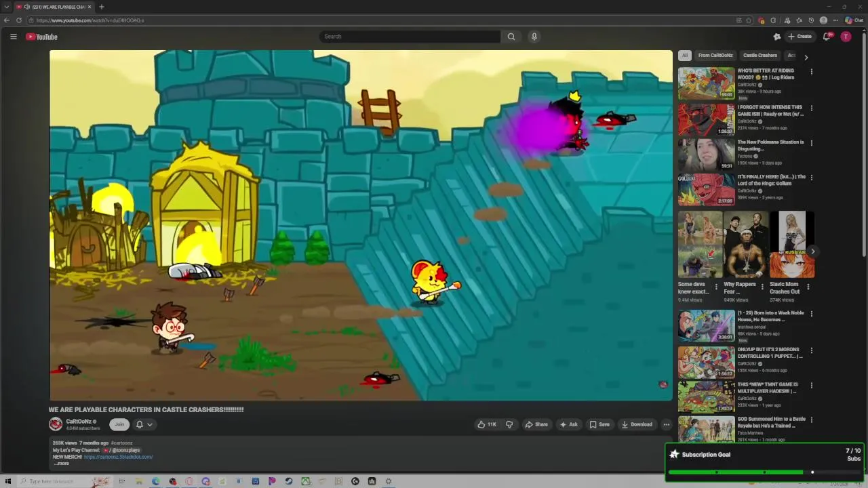Open the Copilot Chat button in browser

(854, 20)
